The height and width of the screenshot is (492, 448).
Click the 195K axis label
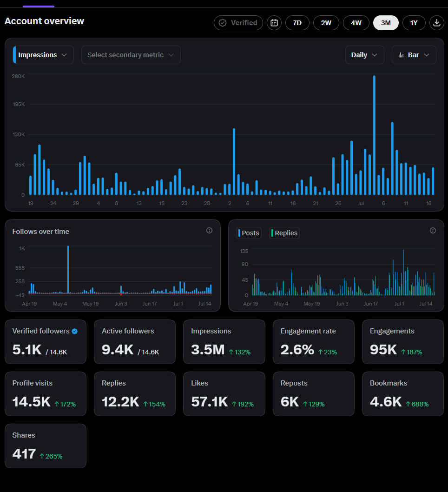point(19,104)
